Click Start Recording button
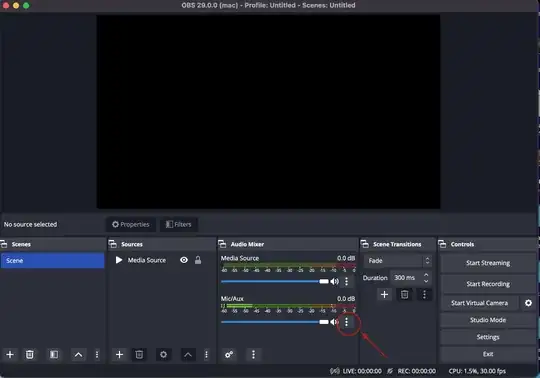The image size is (540, 378). click(x=488, y=284)
